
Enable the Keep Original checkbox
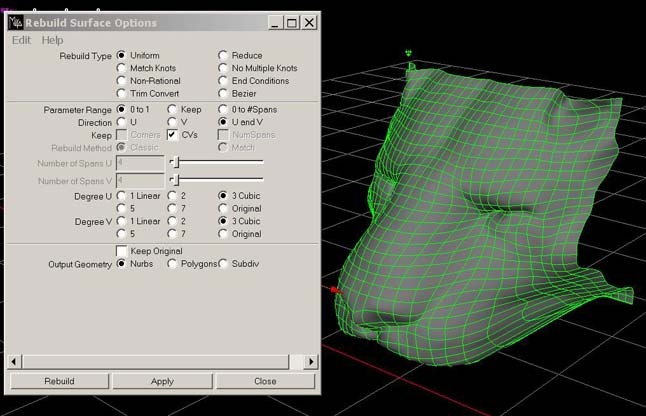pyautogui.click(x=122, y=251)
